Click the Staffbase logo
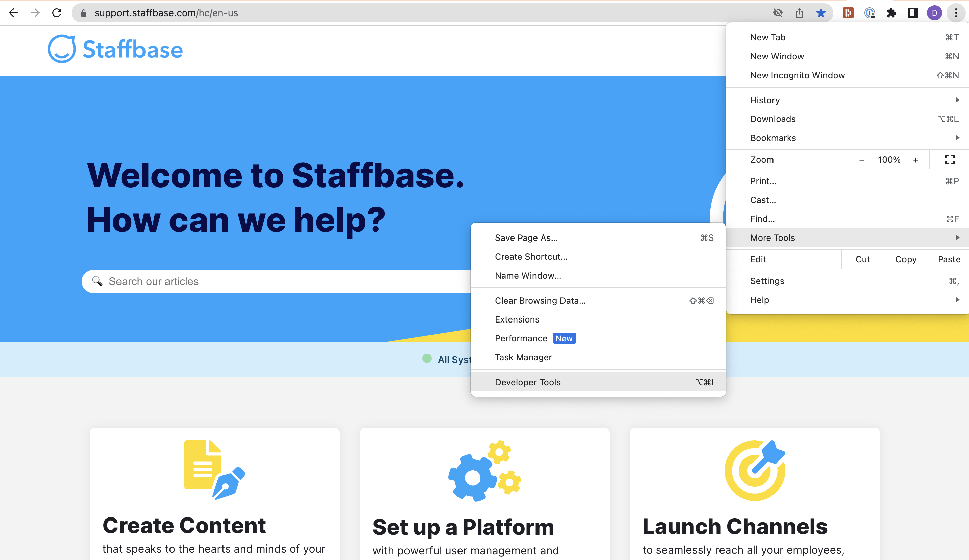Screen dimensions: 969x560 [115, 49]
